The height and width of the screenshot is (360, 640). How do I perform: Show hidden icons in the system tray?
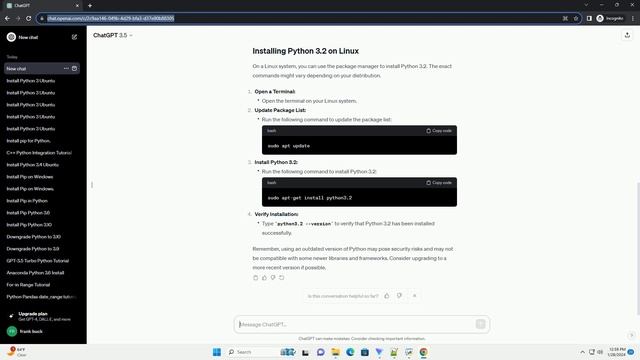[582, 352]
